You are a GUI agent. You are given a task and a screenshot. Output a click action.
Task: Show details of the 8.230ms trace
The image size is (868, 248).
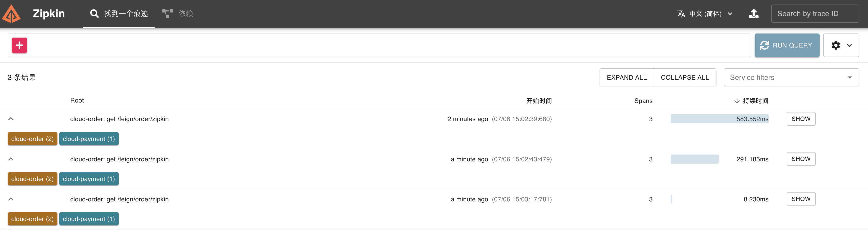point(801,199)
